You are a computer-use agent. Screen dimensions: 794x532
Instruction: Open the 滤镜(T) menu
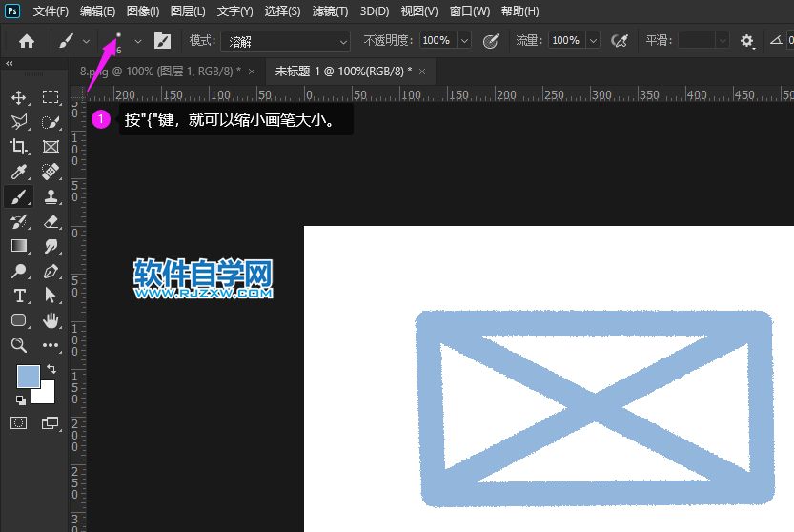(330, 11)
